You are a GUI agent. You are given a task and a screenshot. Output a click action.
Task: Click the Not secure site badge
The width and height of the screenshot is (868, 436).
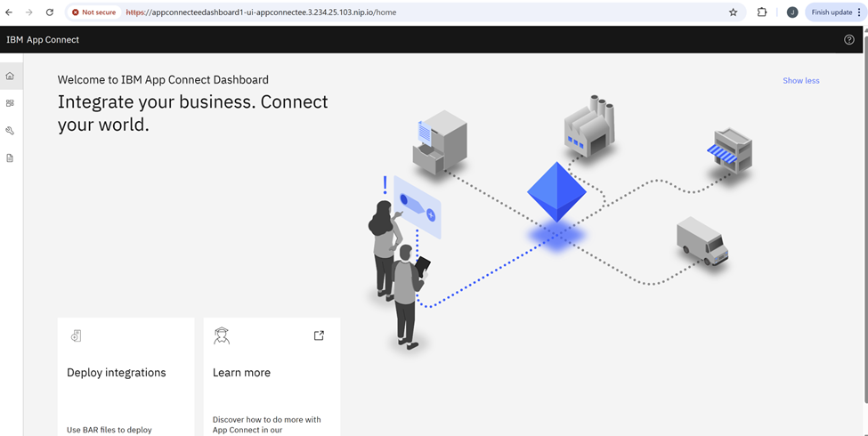(x=94, y=12)
